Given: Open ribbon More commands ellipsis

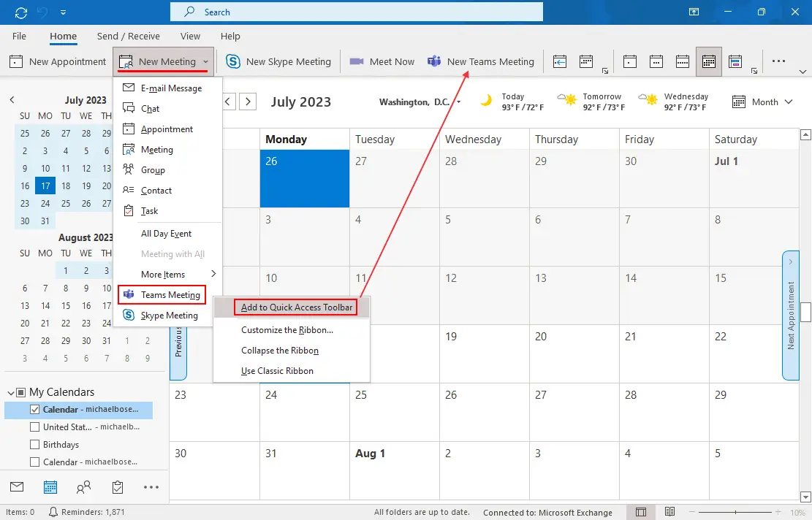Looking at the screenshot, I should 779,61.
